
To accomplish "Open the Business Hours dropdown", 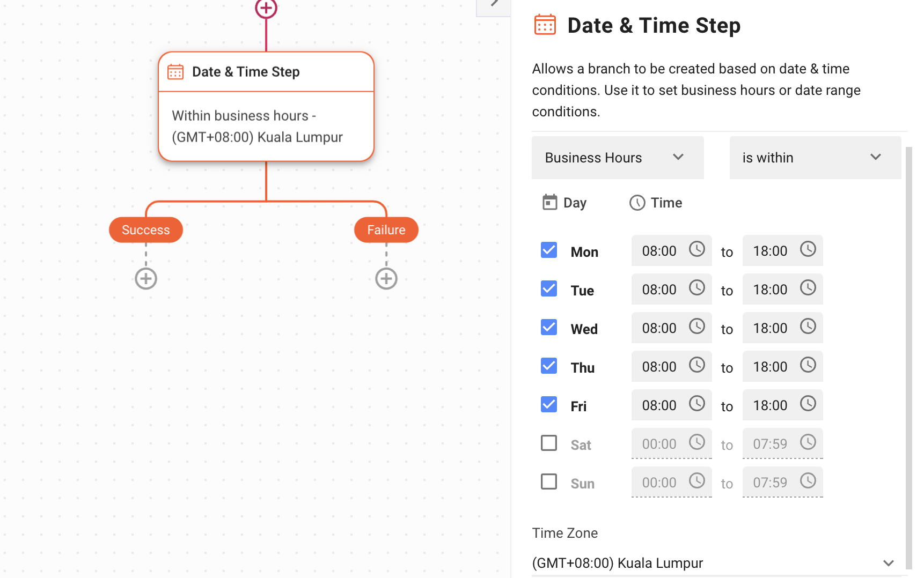I will (x=617, y=157).
